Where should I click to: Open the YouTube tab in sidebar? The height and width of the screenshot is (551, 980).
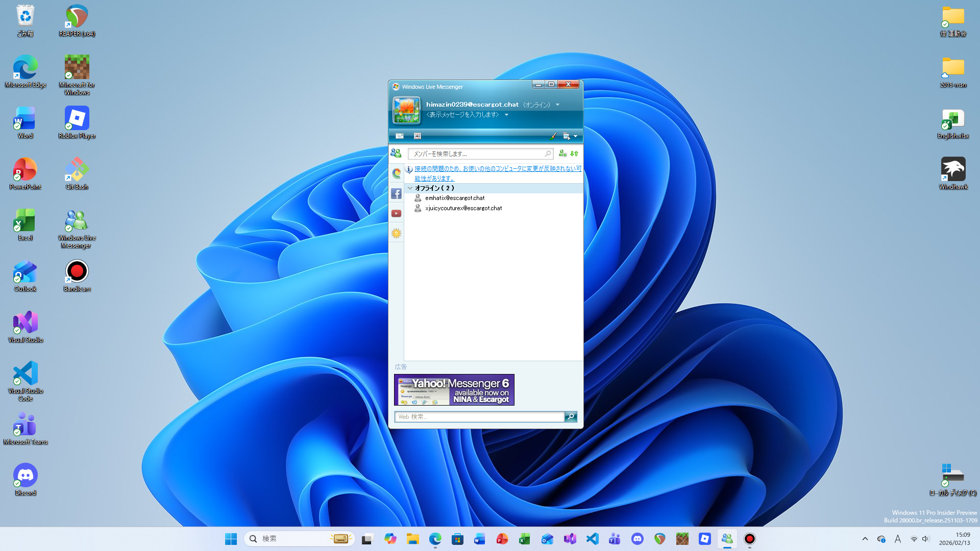(396, 214)
